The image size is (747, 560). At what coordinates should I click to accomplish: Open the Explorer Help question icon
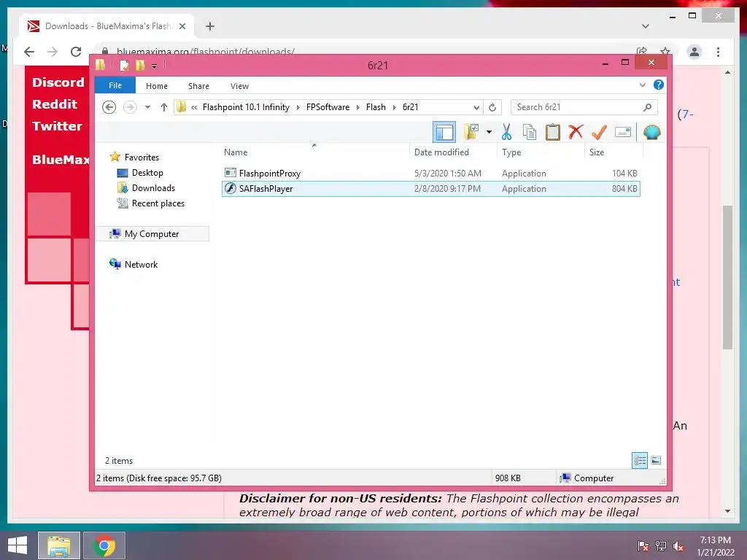[659, 85]
